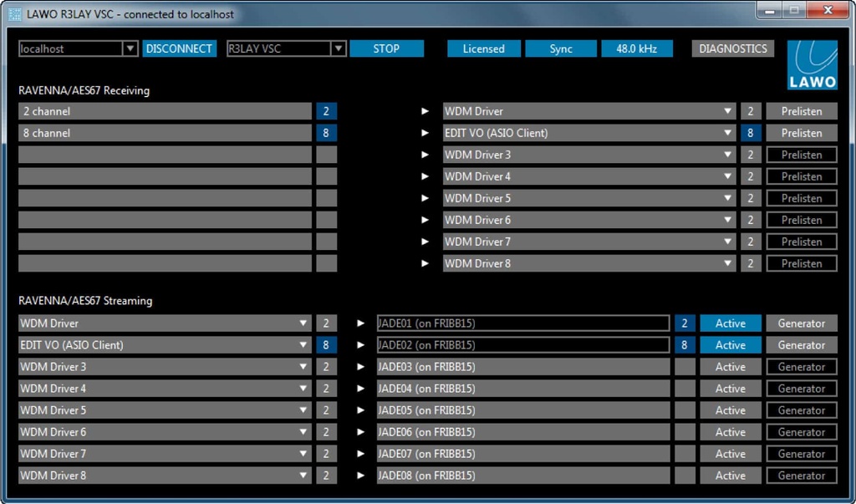Click Prelisten for WDM Driver 7
The width and height of the screenshot is (856, 504).
(x=802, y=242)
